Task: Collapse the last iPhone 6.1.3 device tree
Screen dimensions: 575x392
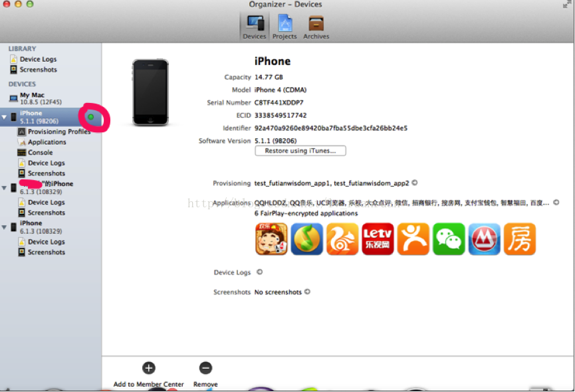Action: [x=4, y=227]
